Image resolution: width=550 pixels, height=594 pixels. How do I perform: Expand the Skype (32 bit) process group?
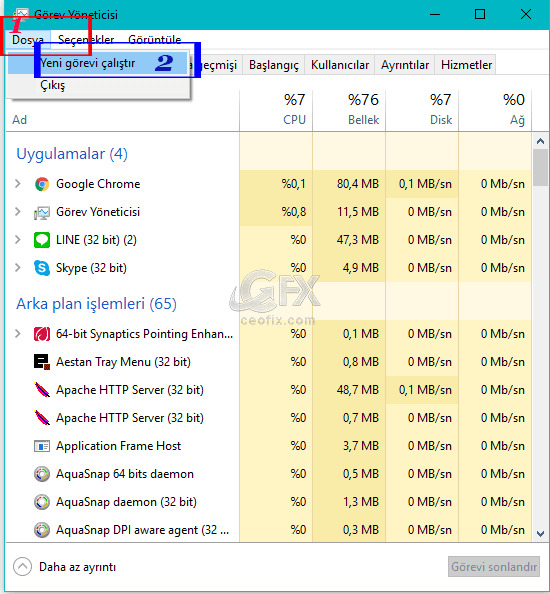click(17, 268)
